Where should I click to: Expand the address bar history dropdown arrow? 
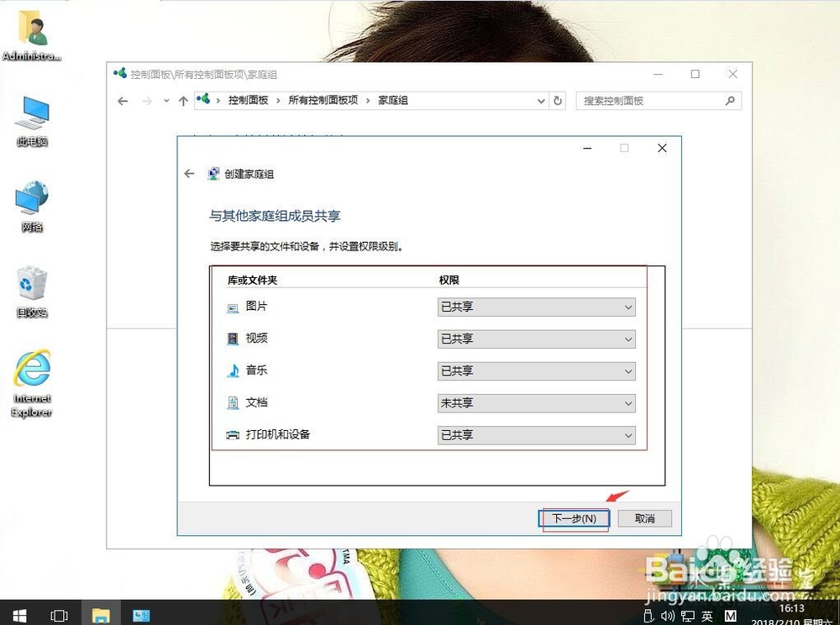point(542,100)
